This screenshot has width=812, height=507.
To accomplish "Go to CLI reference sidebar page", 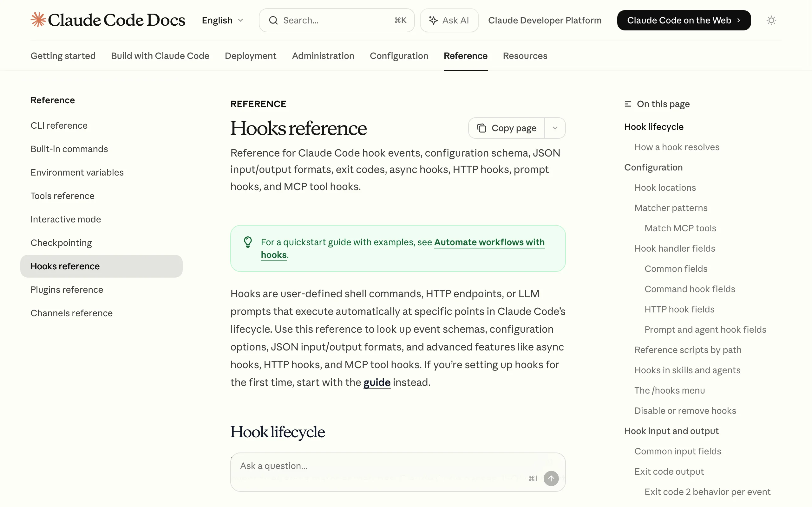I will tap(59, 125).
